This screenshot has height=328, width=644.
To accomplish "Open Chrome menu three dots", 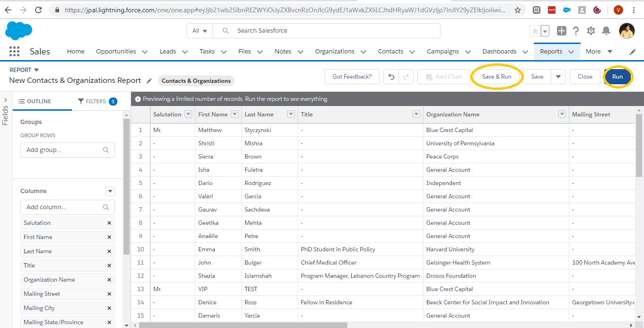I will (635, 9).
